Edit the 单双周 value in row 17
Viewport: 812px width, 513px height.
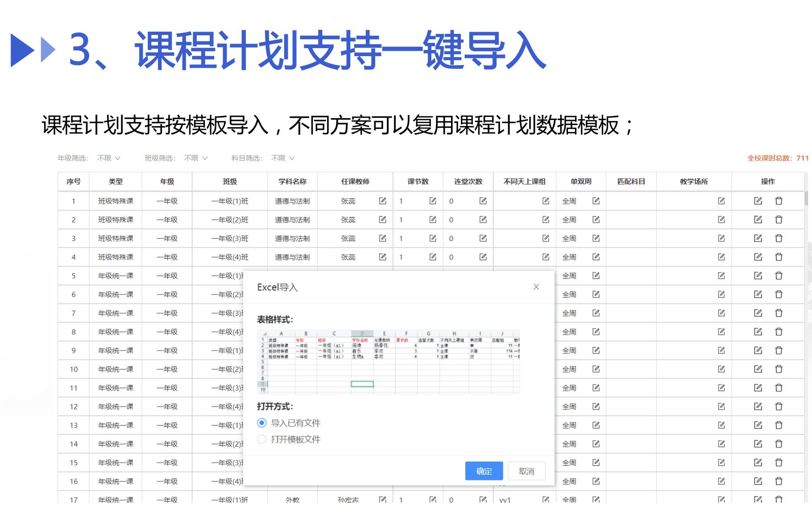click(x=595, y=501)
